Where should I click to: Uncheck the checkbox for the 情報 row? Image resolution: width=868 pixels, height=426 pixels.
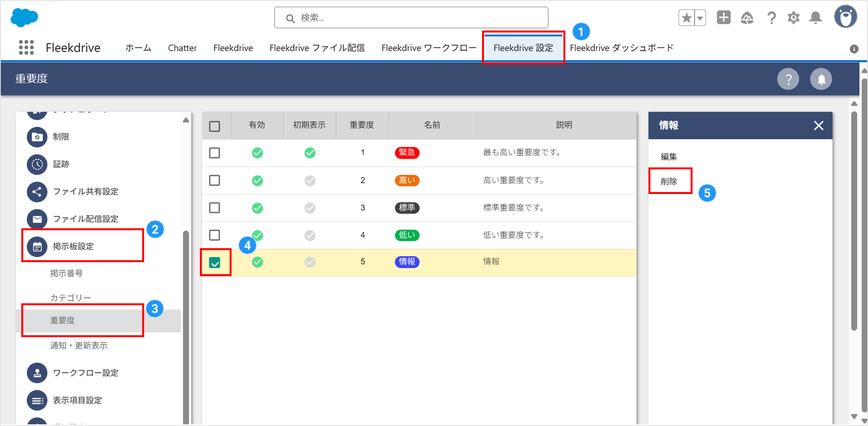pyautogui.click(x=215, y=263)
